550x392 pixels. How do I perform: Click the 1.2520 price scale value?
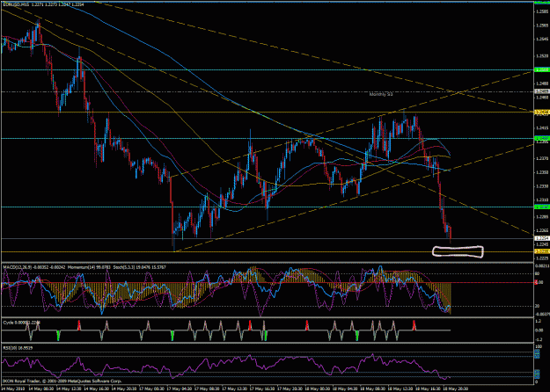click(x=542, y=56)
